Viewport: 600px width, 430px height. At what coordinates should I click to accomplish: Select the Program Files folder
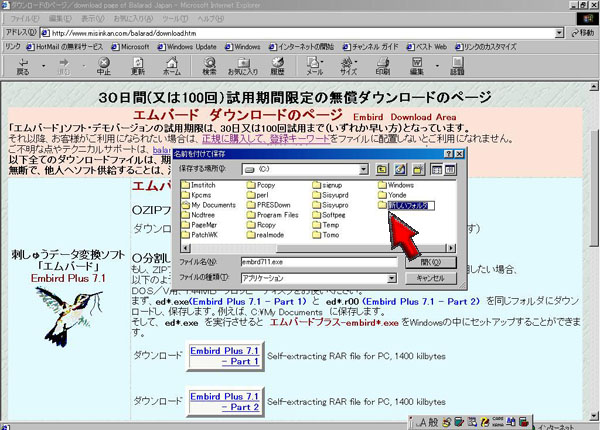tap(273, 215)
